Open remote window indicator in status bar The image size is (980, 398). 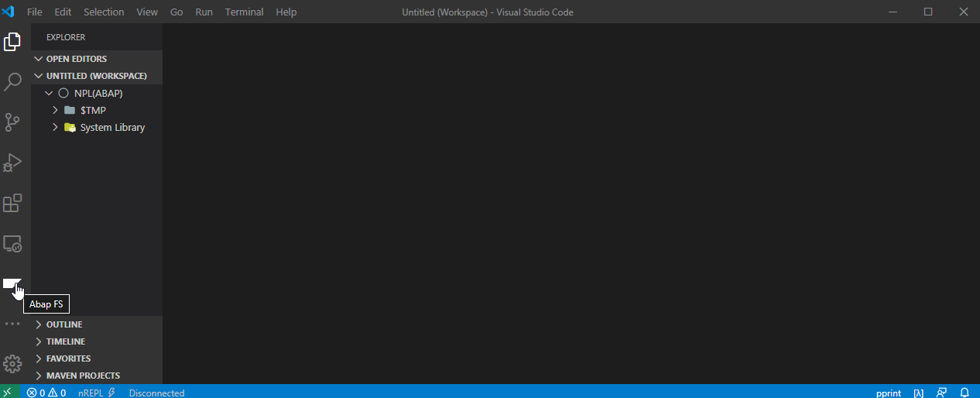[8, 393]
